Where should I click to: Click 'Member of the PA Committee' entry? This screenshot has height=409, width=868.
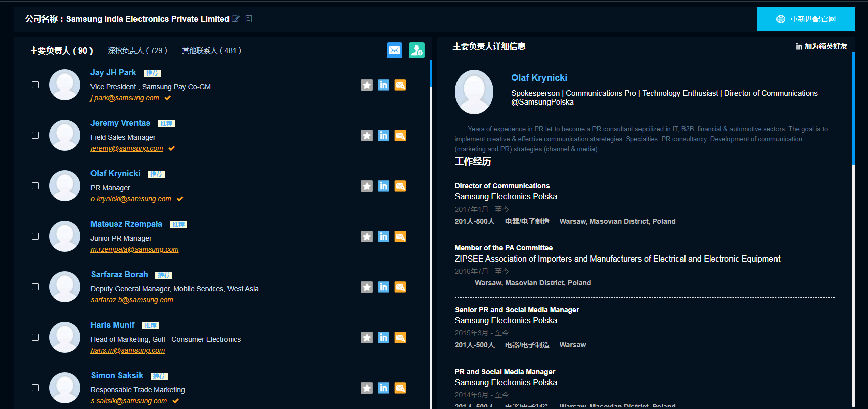tap(504, 248)
